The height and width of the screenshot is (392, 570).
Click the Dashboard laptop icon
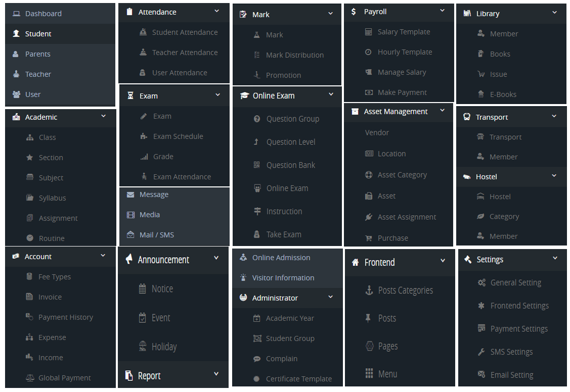16,14
